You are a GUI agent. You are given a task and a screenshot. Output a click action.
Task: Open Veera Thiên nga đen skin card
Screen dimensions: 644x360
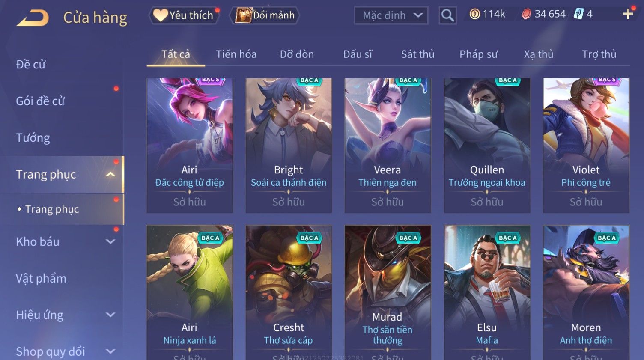point(388,146)
